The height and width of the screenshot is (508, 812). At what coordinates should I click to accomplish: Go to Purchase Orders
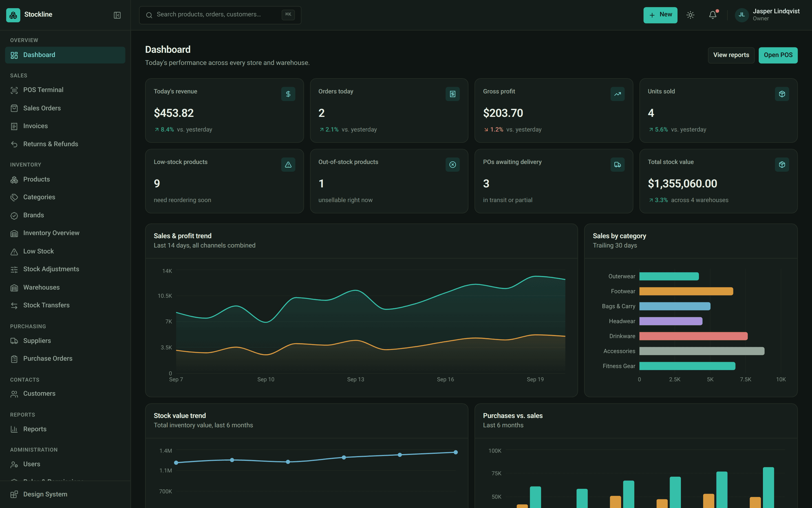(65, 359)
